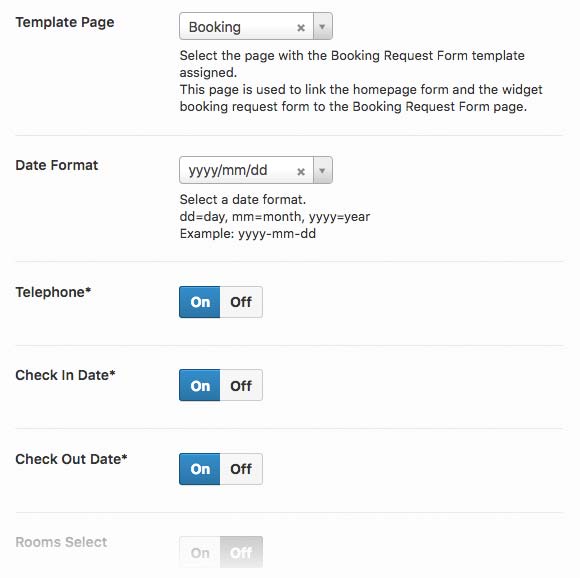
Task: Clear the Booking template page selection
Action: (x=301, y=28)
